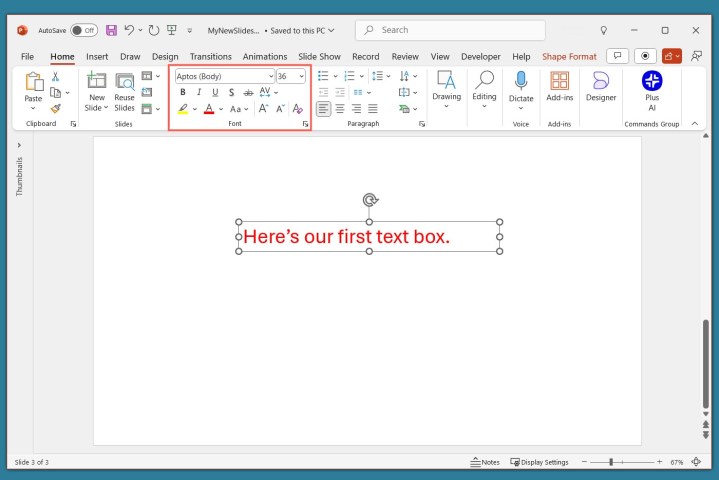Click the Format Painter brush icon

pyautogui.click(x=56, y=108)
